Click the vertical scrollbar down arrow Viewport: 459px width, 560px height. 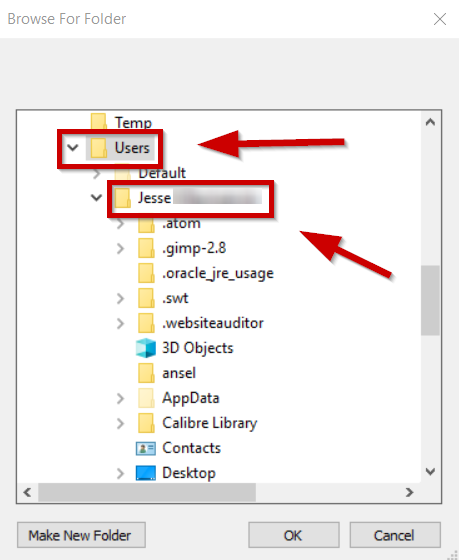pyautogui.click(x=430, y=471)
